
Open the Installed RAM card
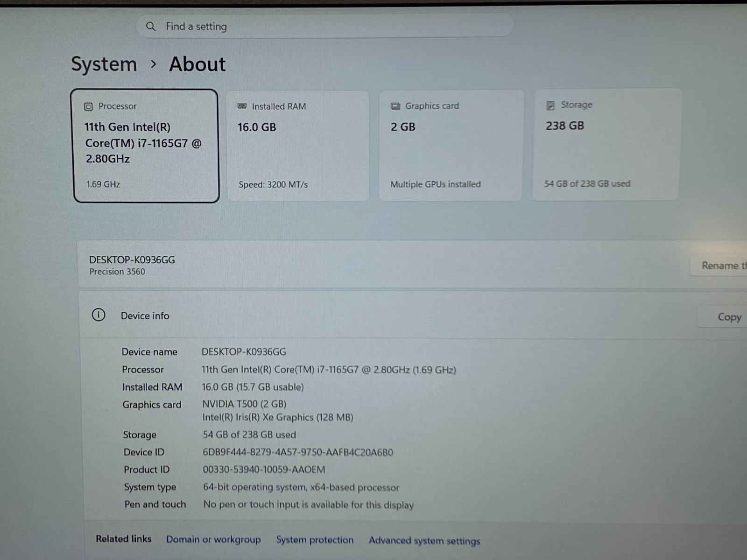(298, 146)
